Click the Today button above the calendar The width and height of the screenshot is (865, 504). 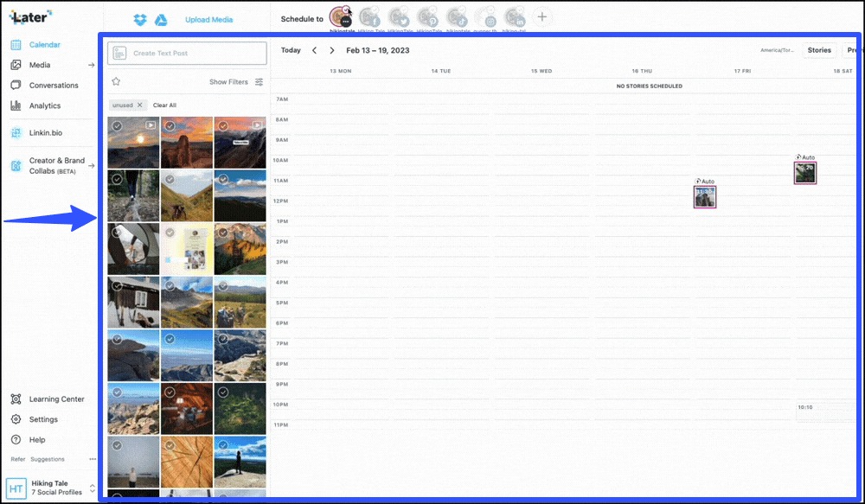click(x=291, y=51)
